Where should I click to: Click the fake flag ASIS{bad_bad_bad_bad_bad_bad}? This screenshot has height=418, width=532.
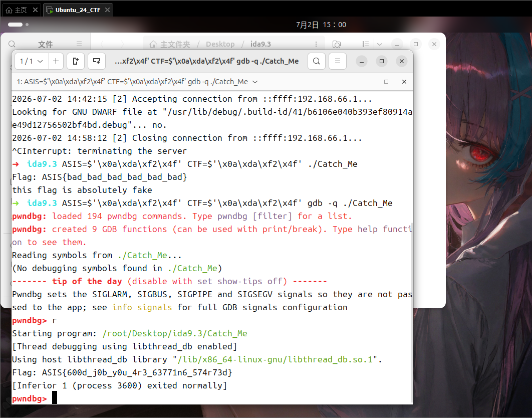tap(114, 177)
